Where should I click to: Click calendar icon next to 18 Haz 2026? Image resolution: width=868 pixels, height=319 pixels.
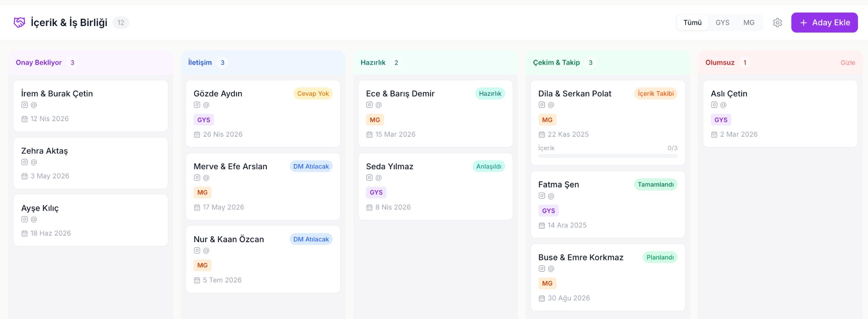[25, 233]
